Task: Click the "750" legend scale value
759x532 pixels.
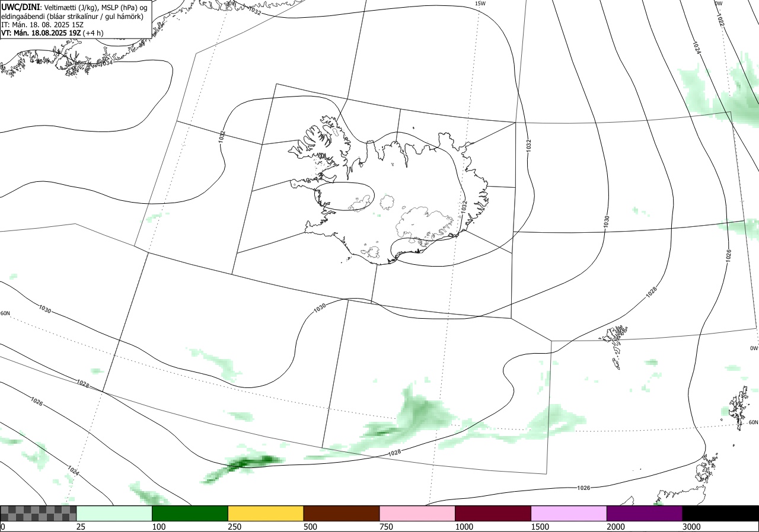Action: tap(387, 527)
